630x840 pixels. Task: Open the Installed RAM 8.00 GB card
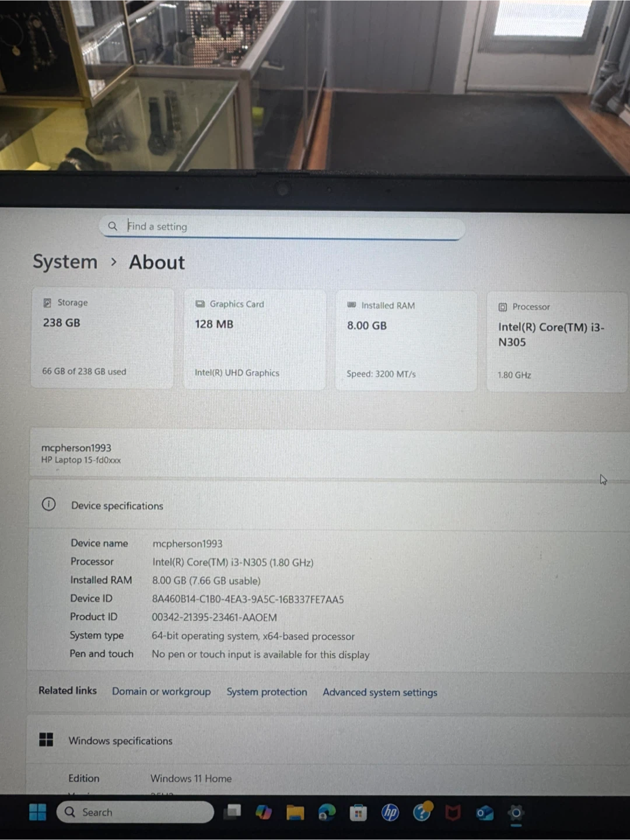(x=406, y=341)
